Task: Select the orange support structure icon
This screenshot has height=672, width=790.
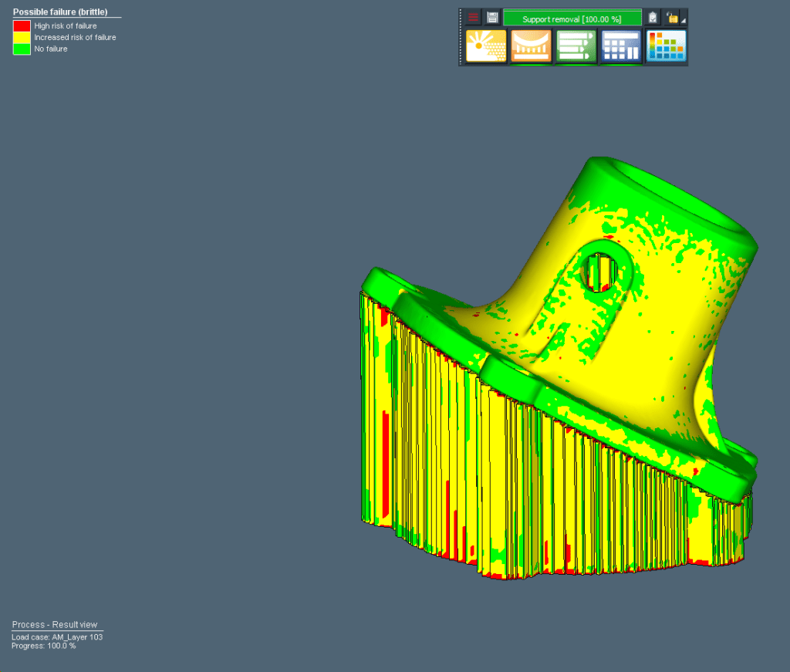Action: [x=531, y=46]
